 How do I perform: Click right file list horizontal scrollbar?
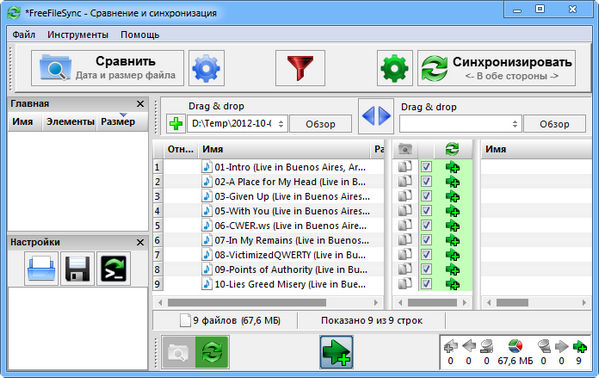click(512, 303)
